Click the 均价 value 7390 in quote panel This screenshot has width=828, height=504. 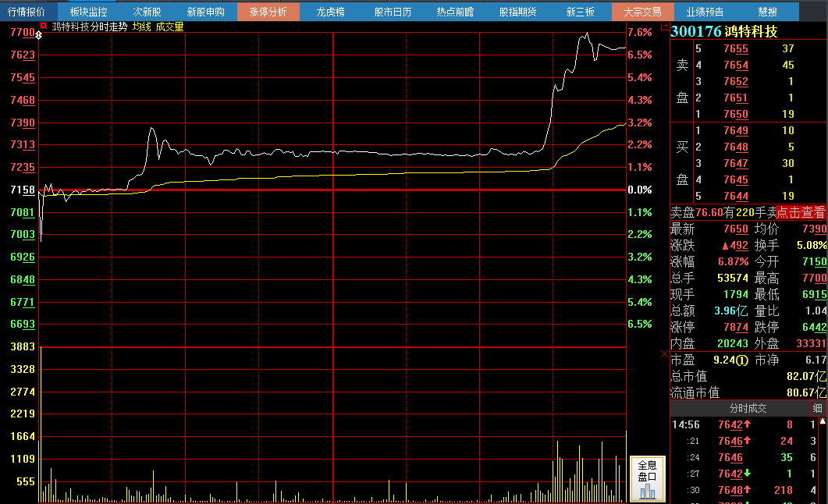814,229
